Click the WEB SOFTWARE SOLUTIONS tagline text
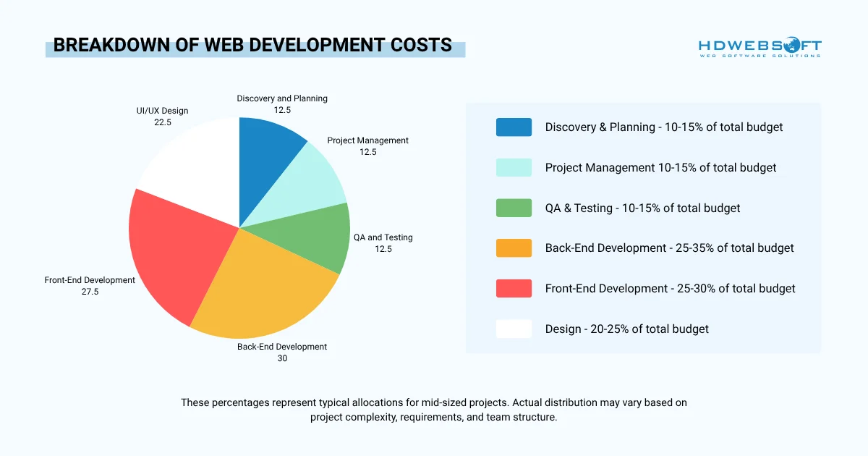The width and height of the screenshot is (868, 456). pyautogui.click(x=759, y=54)
